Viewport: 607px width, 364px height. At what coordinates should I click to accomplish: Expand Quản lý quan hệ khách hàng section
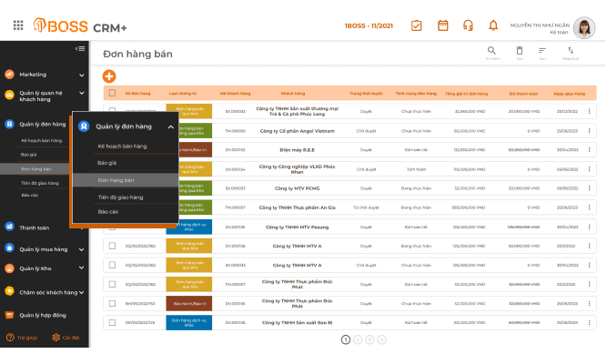81,94
